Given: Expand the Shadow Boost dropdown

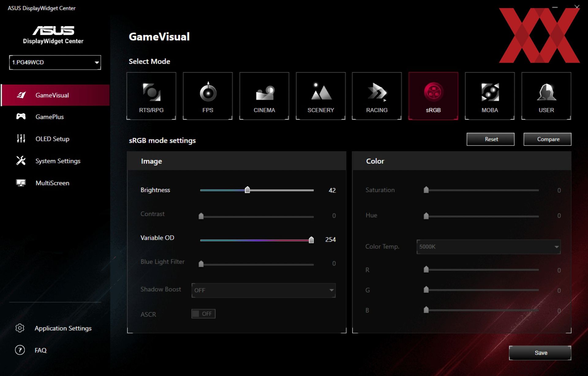Looking at the screenshot, I should (x=264, y=290).
